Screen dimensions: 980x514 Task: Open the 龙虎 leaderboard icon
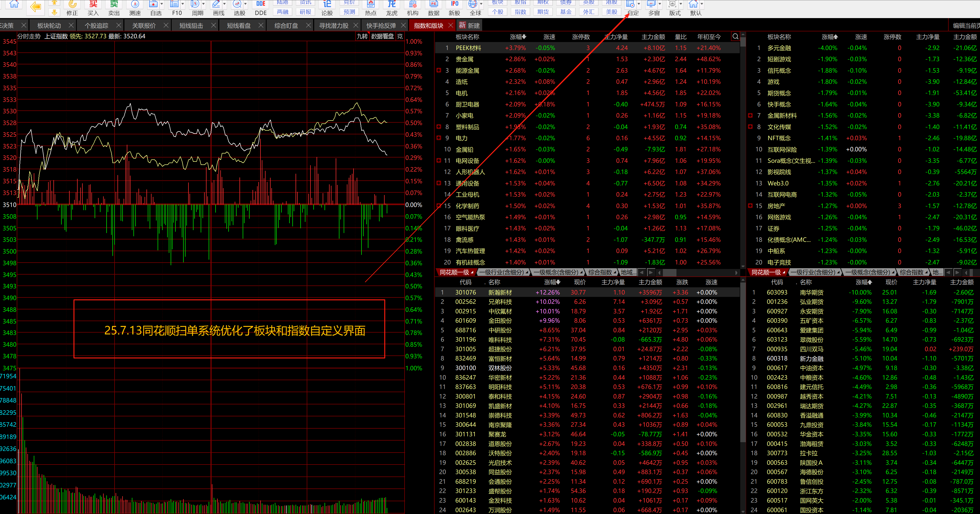tap(392, 8)
